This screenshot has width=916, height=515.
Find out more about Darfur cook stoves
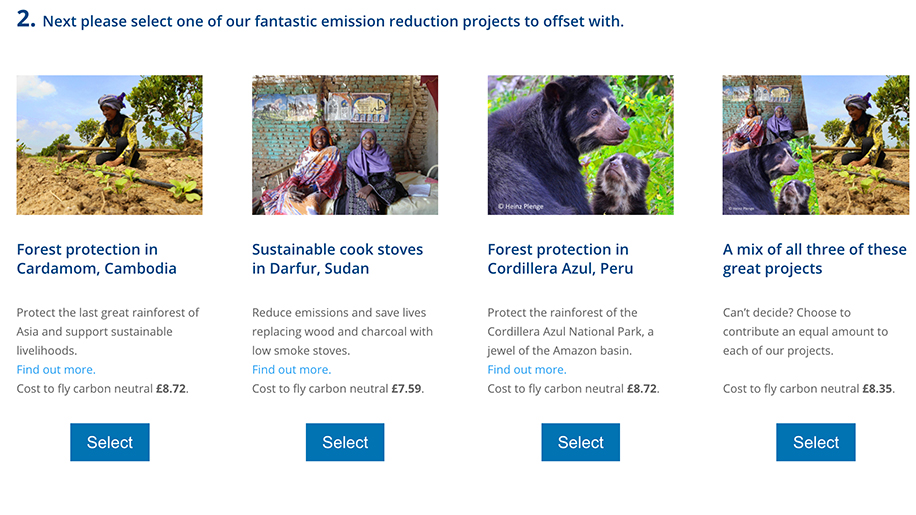click(291, 370)
